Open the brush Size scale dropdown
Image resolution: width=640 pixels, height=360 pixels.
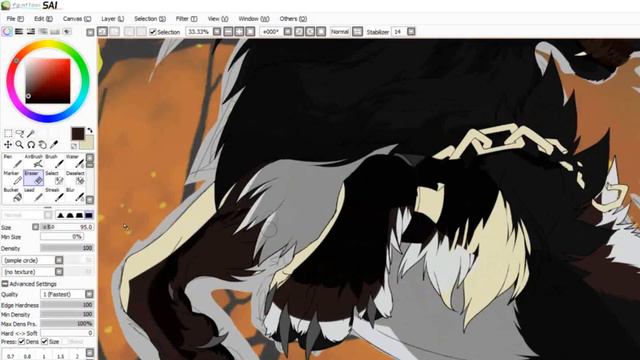point(36,227)
